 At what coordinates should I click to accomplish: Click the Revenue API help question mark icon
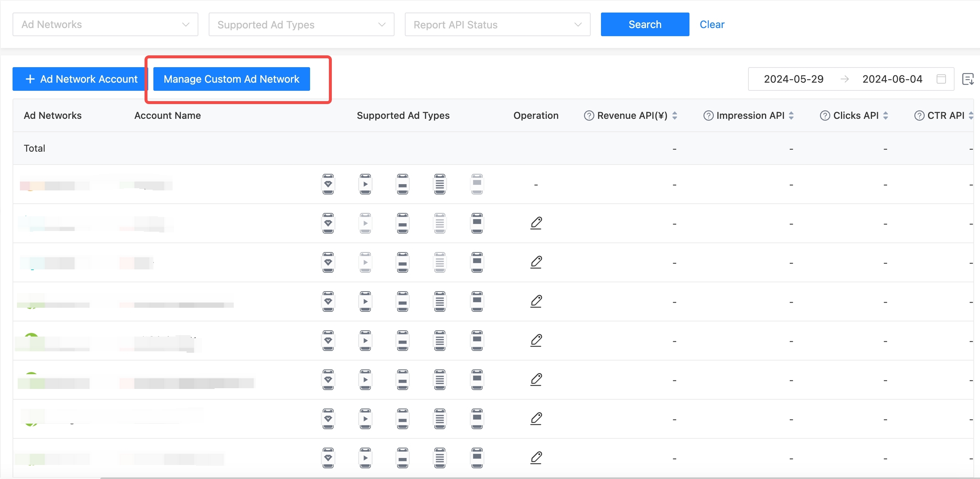point(588,116)
